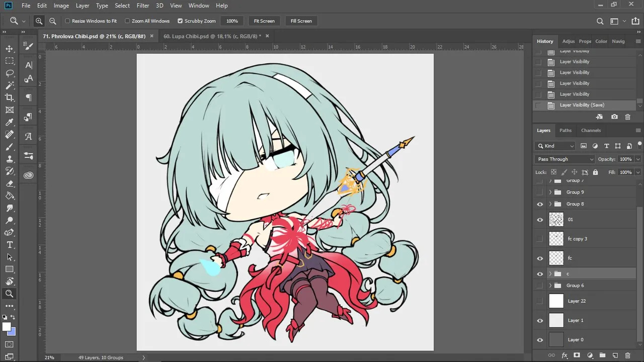Show the fc copy 3 layer
Image resolution: width=644 pixels, height=362 pixels.
[540, 239]
